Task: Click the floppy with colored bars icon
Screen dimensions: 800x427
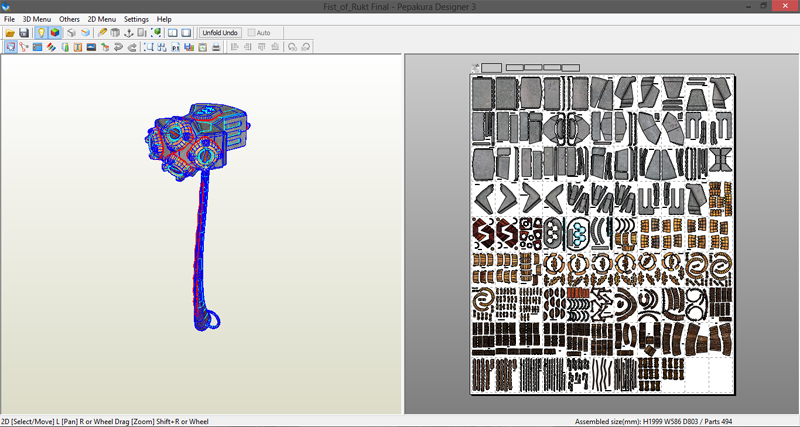Action: tap(189, 47)
